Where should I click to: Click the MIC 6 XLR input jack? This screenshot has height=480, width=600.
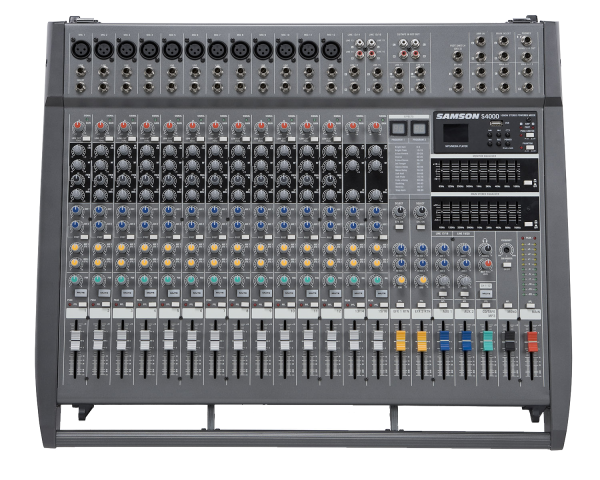click(x=195, y=49)
